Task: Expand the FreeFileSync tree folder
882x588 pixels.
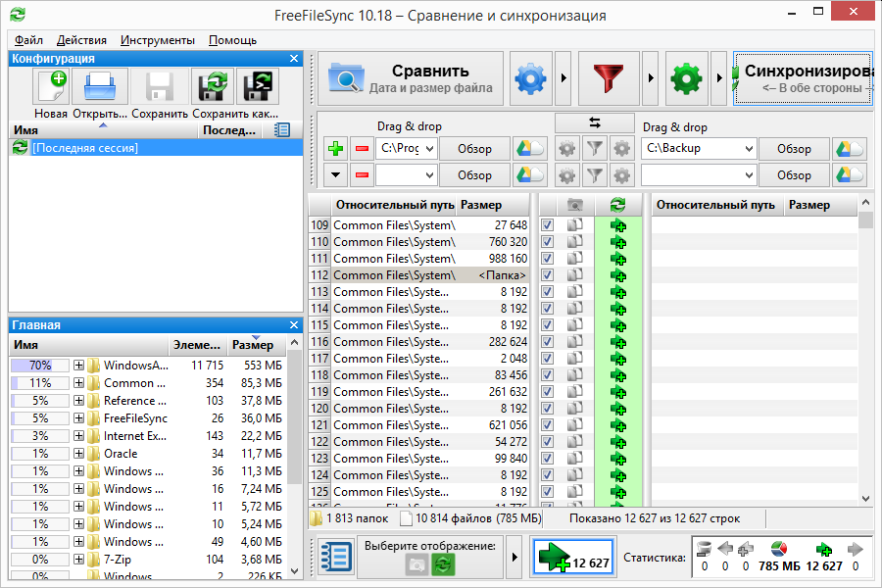Action: pos(78,418)
